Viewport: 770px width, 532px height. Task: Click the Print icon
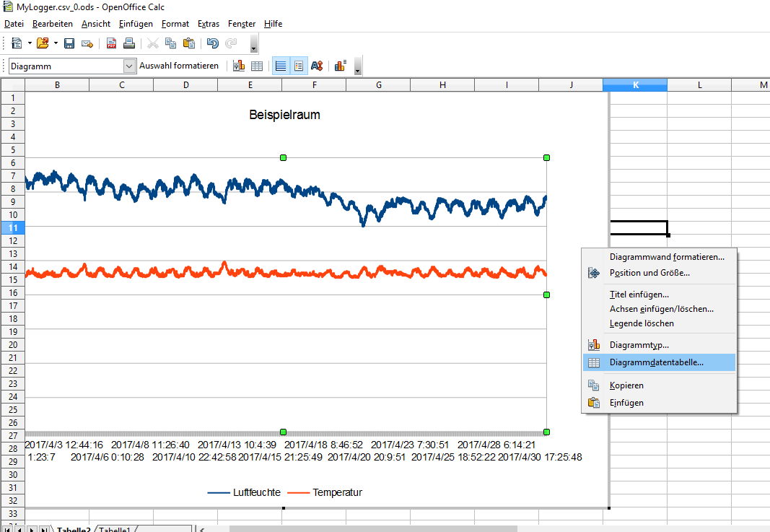[x=128, y=43]
